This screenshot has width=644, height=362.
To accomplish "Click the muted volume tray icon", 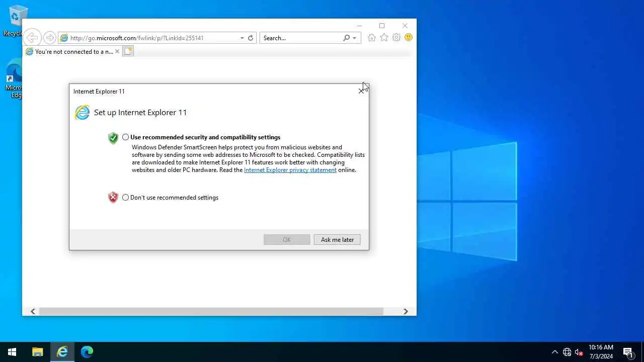I will [579, 352].
